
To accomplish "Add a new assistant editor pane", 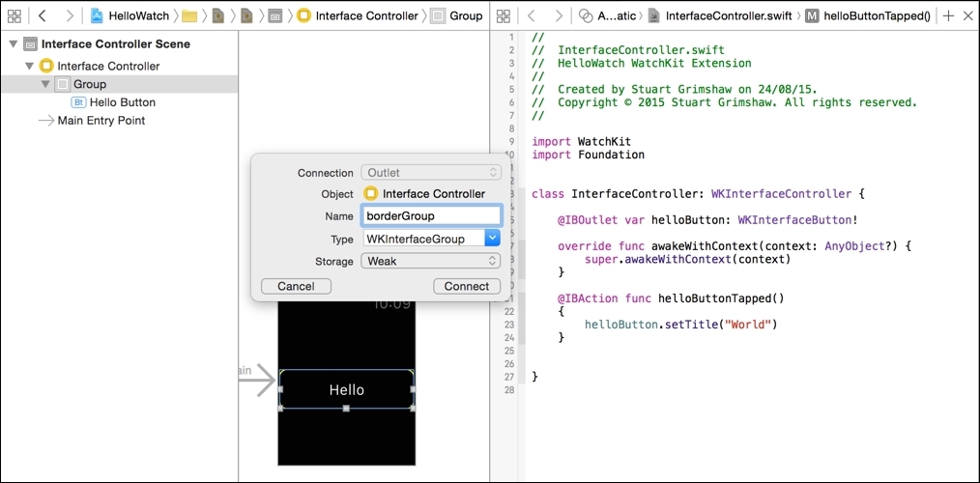I will coord(947,15).
